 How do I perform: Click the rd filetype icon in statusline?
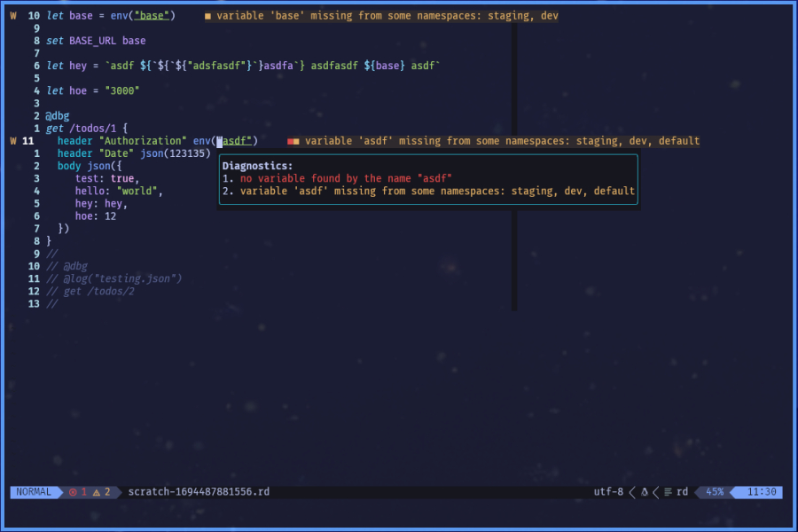click(667, 492)
